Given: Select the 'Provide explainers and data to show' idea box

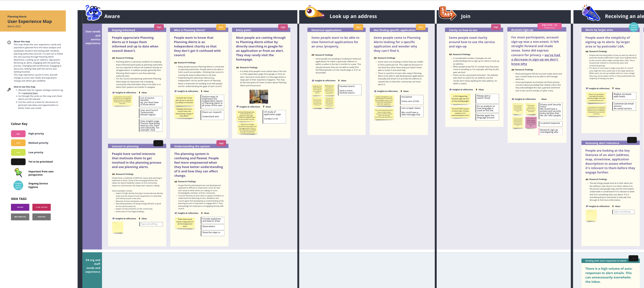Looking at the screenshot, I should pyautogui.click(x=213, y=220).
